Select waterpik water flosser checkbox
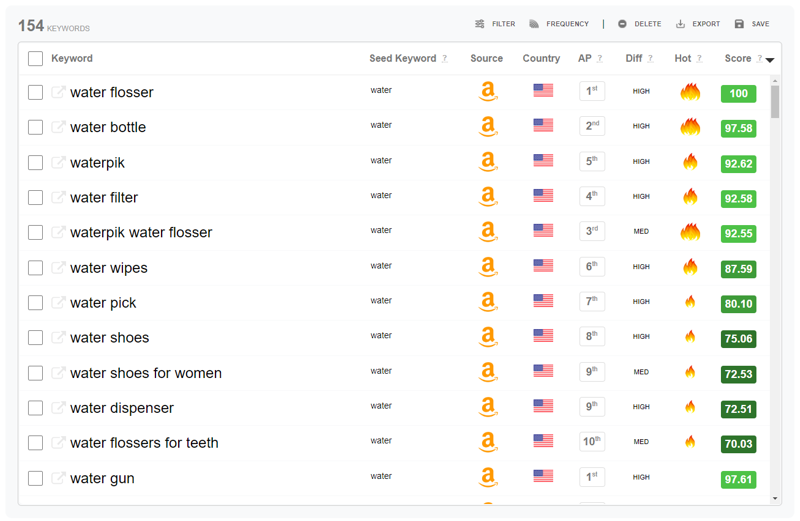Viewport: 800px width, 521px height. point(35,232)
